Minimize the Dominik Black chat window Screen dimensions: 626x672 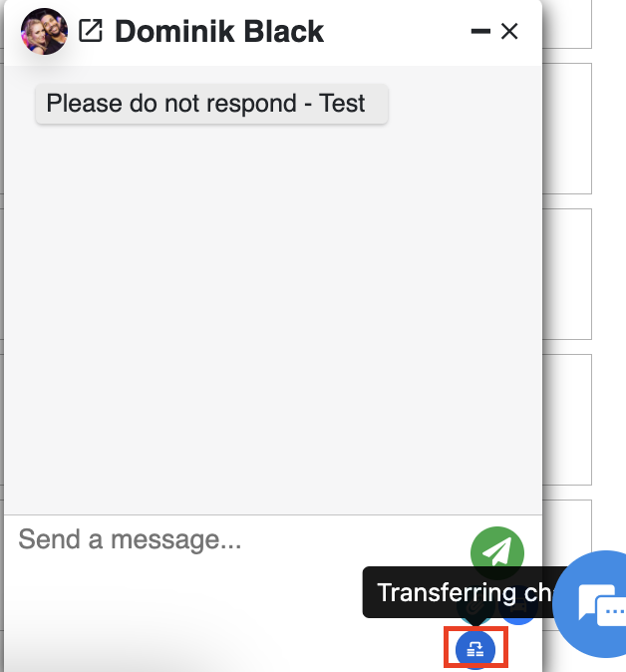(x=480, y=31)
